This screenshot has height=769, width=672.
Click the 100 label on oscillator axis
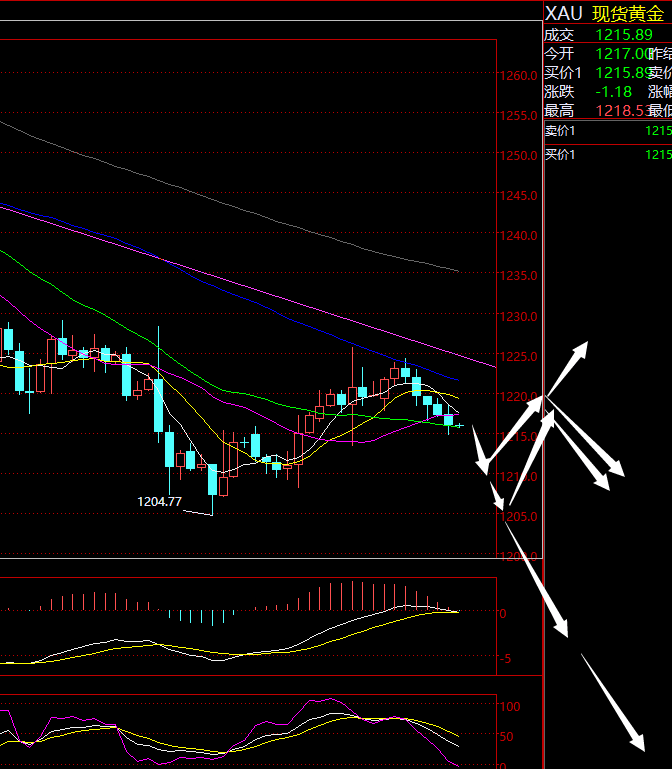point(510,707)
